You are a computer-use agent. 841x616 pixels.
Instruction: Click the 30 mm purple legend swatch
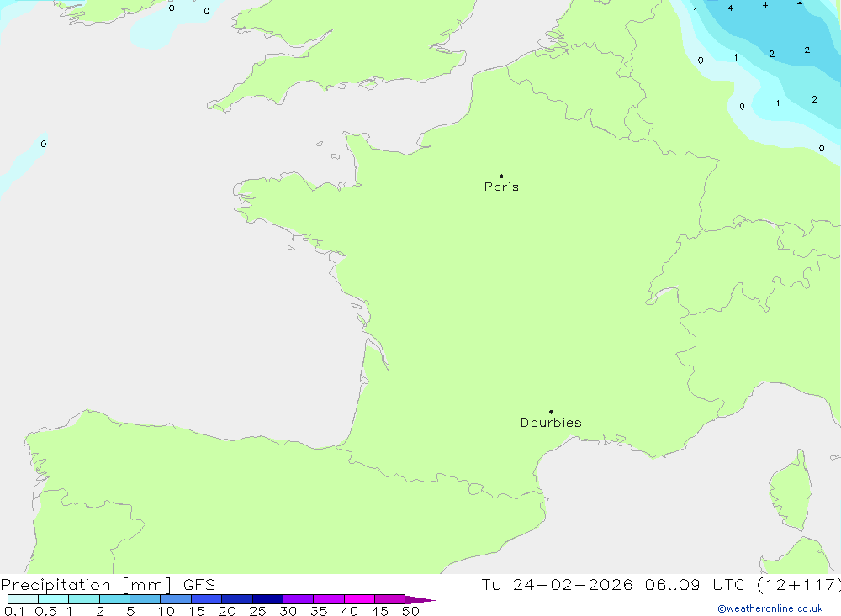click(x=299, y=599)
